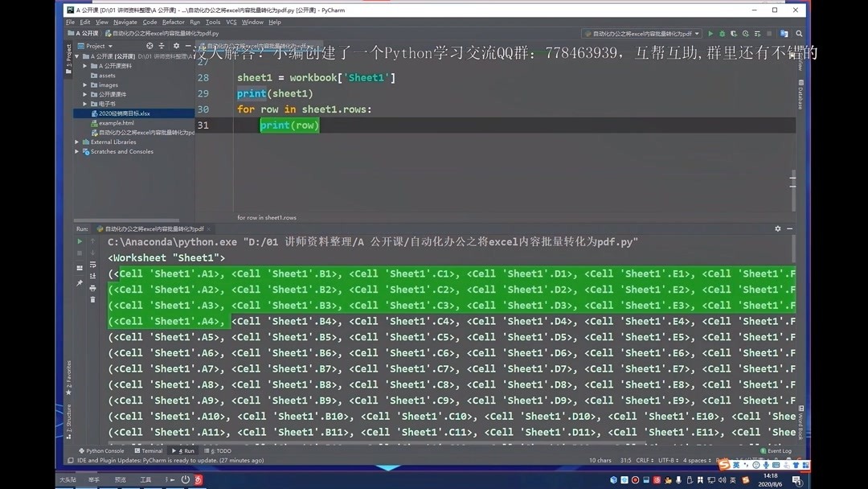Viewport: 868px width, 489px height.
Task: Expand the External Libraries node
Action: tap(76, 142)
